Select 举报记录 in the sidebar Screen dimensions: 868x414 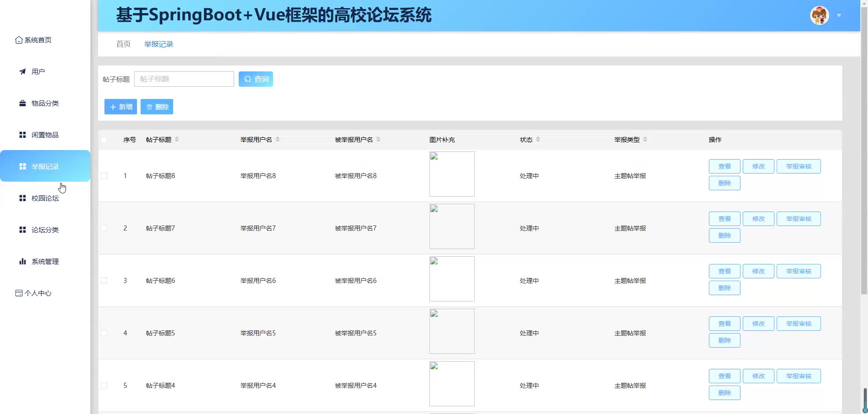point(45,166)
